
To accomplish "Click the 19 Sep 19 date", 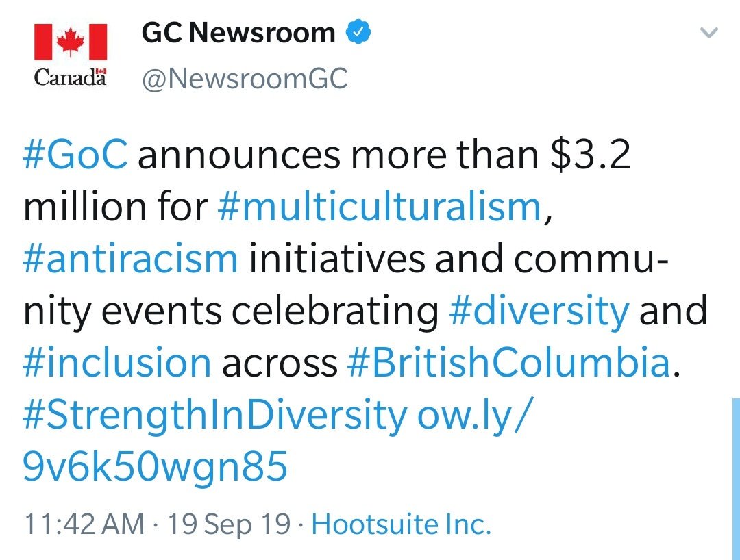I will pyautogui.click(x=230, y=524).
